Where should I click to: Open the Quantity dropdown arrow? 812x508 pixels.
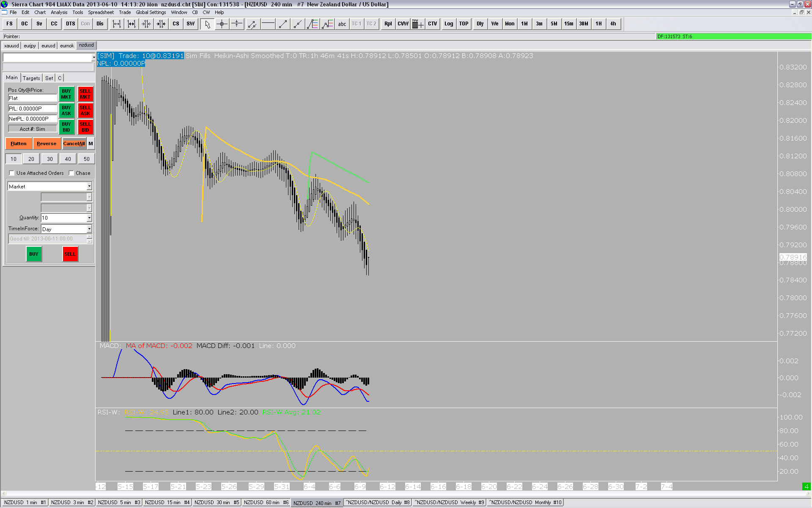coord(89,218)
